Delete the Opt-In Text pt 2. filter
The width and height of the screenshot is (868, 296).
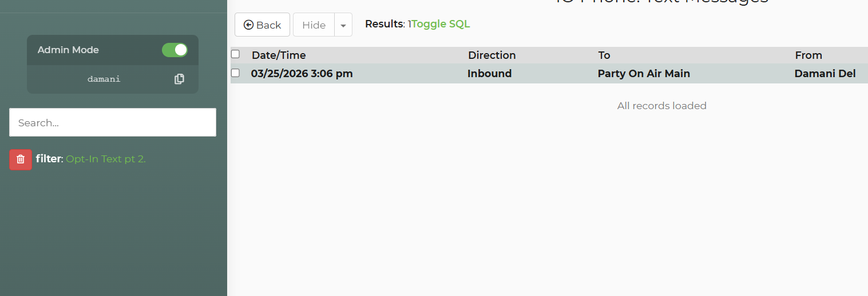(21, 159)
